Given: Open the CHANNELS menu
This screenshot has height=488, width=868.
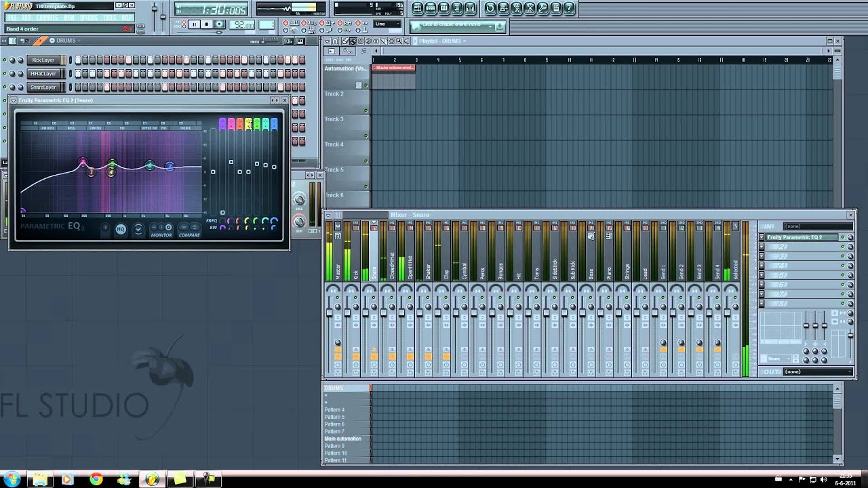Looking at the screenshot, I should click(x=47, y=18).
